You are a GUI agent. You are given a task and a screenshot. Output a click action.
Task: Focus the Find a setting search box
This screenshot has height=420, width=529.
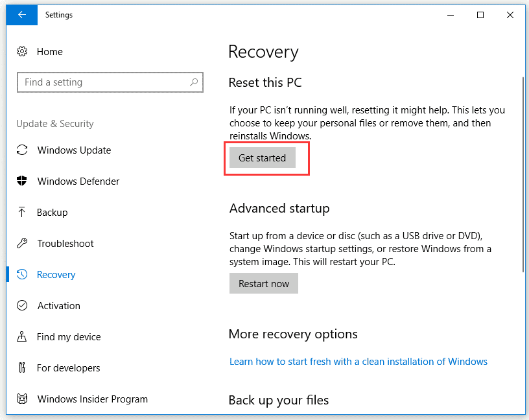[104, 82]
